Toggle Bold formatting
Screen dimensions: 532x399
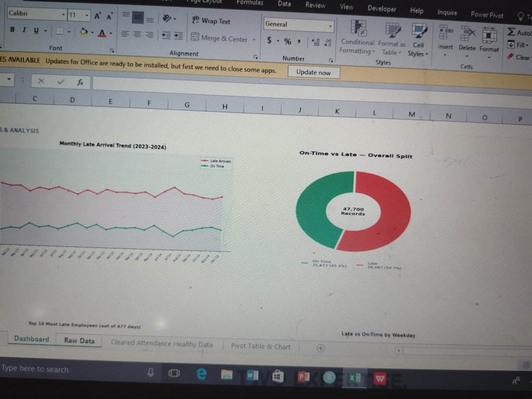[12, 29]
